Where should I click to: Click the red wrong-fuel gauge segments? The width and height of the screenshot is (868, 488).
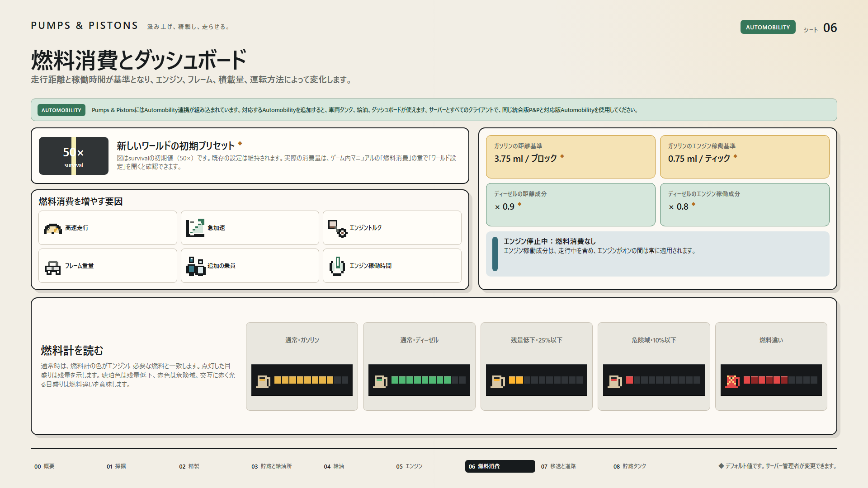[x=765, y=380]
